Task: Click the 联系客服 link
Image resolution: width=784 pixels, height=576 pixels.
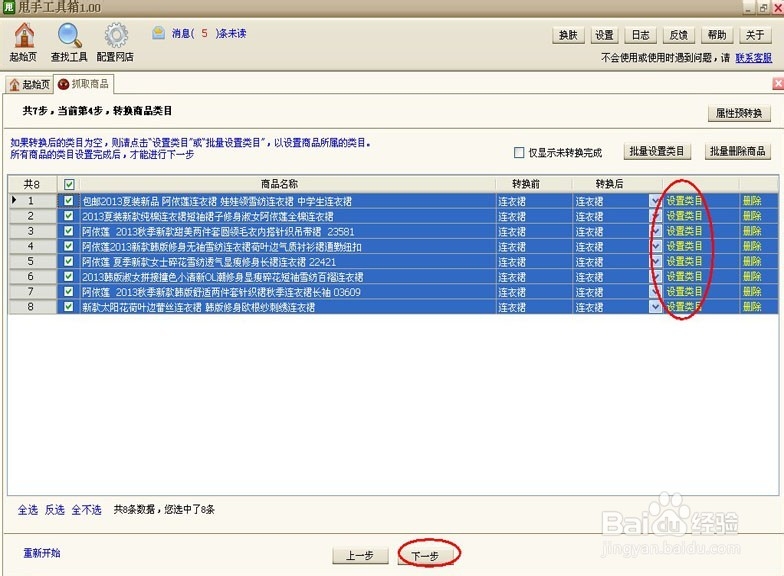Action: point(754,58)
